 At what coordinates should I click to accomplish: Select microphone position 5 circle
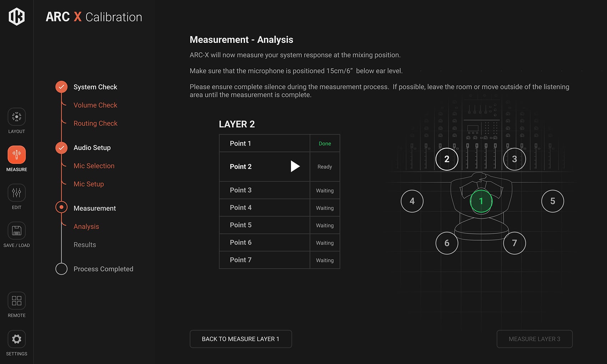(x=552, y=201)
